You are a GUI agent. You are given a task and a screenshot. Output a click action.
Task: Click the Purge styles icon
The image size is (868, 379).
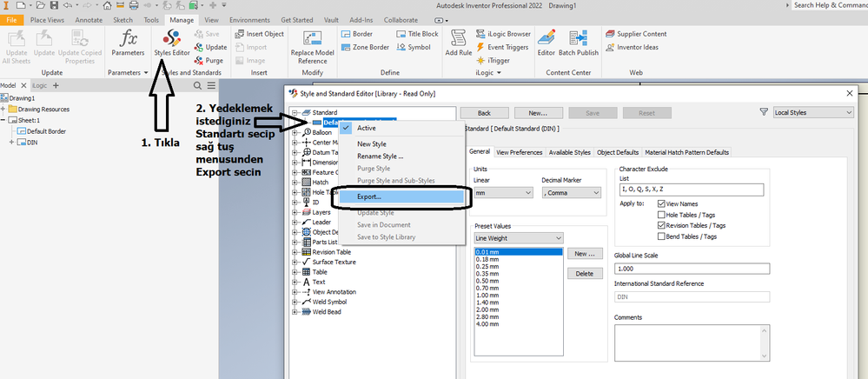click(x=209, y=60)
